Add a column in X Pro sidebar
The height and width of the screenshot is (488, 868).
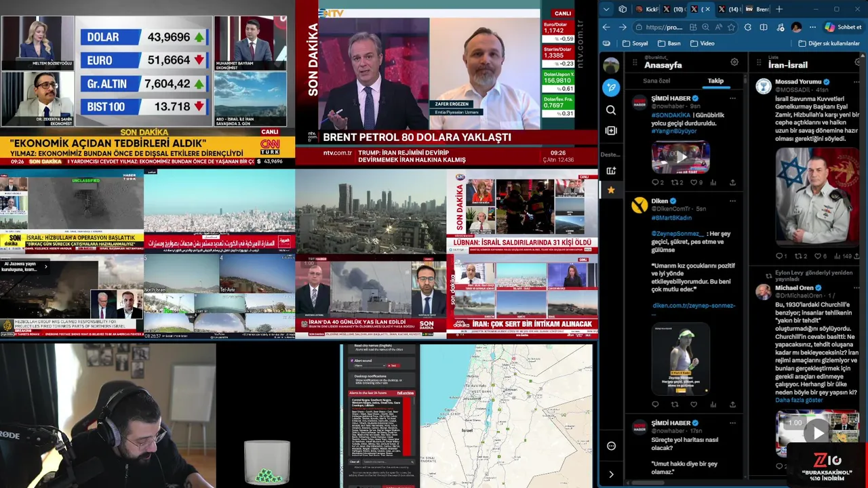(611, 131)
